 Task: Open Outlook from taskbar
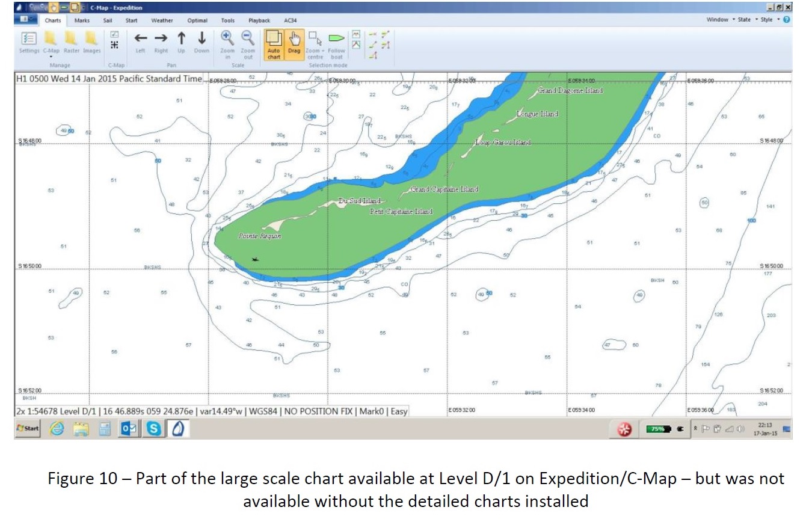pos(129,429)
